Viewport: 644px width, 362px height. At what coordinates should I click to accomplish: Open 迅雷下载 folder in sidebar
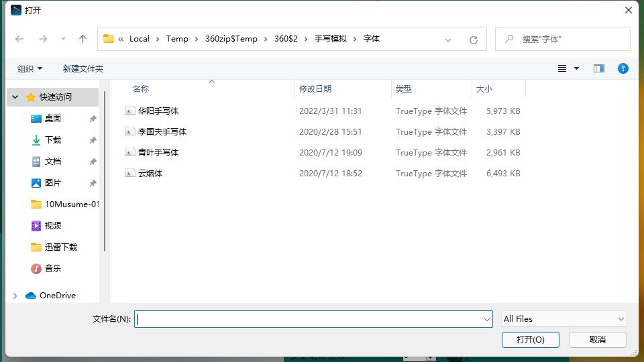coord(61,247)
